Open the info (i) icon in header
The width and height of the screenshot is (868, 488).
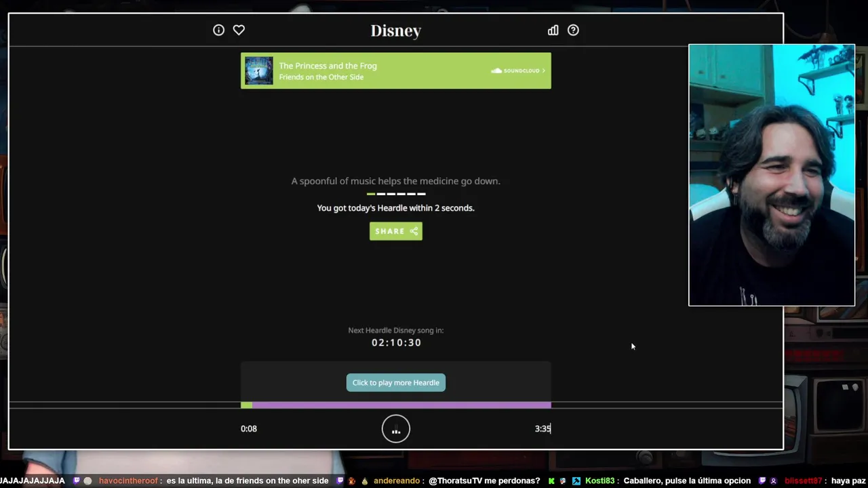[218, 30]
